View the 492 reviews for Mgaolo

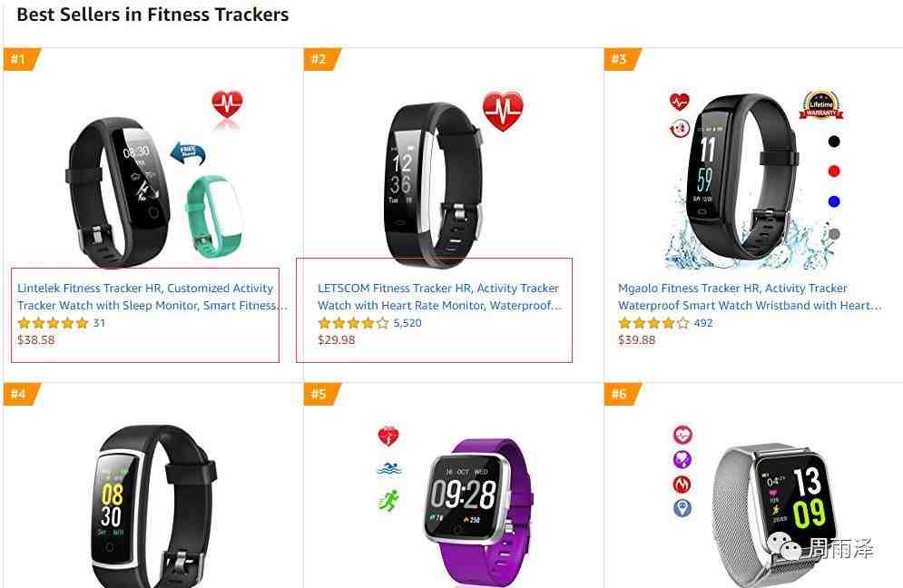tap(703, 323)
